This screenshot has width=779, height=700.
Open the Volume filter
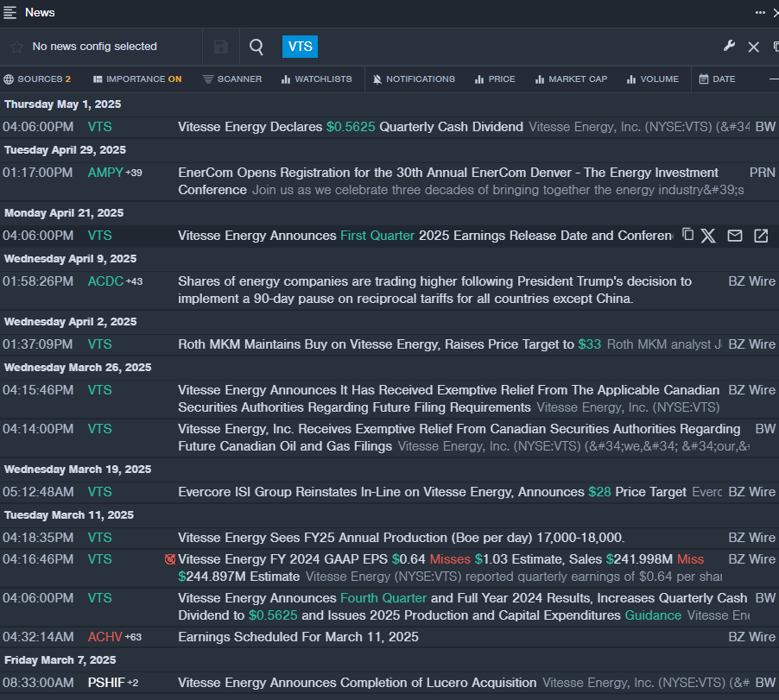652,79
